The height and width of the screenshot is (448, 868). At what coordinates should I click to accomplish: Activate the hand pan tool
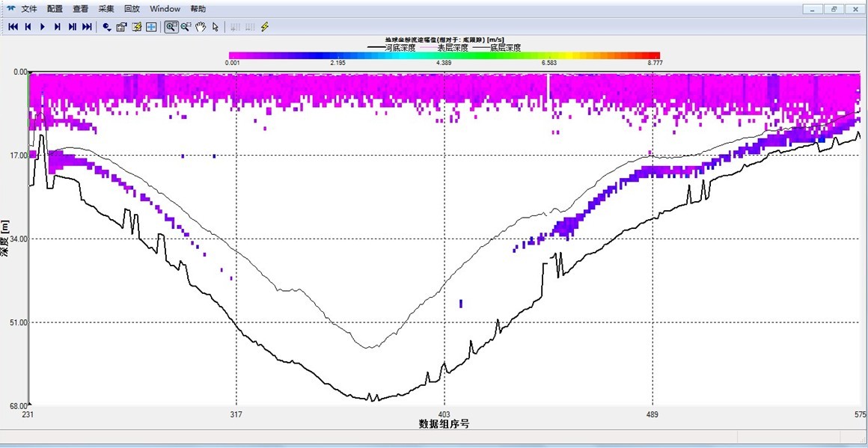pos(201,27)
